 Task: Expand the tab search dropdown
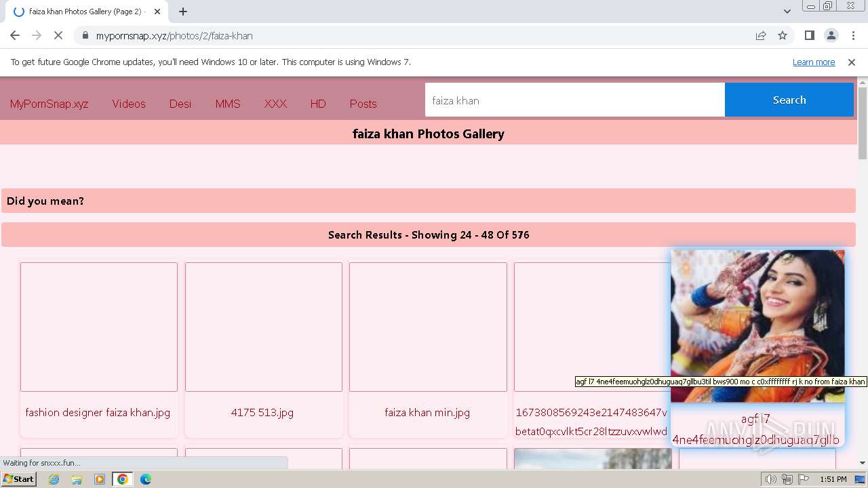pos(787,12)
